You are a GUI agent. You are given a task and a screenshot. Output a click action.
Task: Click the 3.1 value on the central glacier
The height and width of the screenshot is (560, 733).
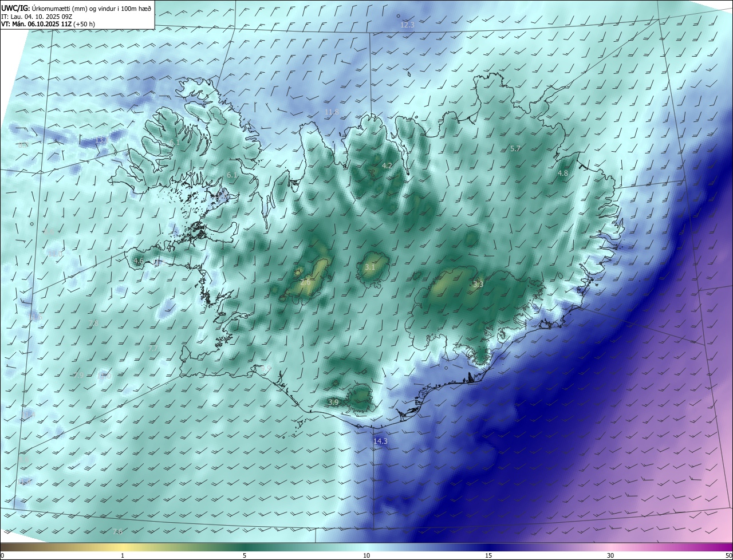(x=370, y=267)
